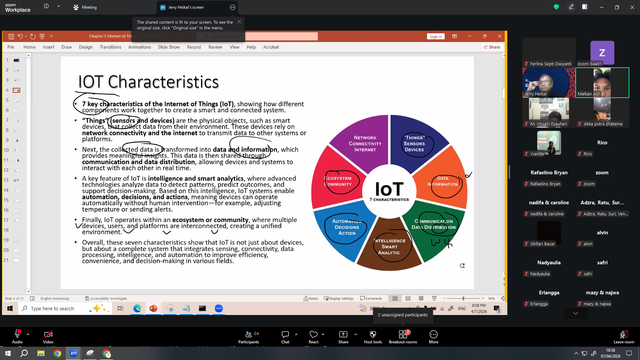This screenshot has height=360, width=640.
Task: Click PowerPoint Save icon in quick access
Action: click(x=11, y=36)
